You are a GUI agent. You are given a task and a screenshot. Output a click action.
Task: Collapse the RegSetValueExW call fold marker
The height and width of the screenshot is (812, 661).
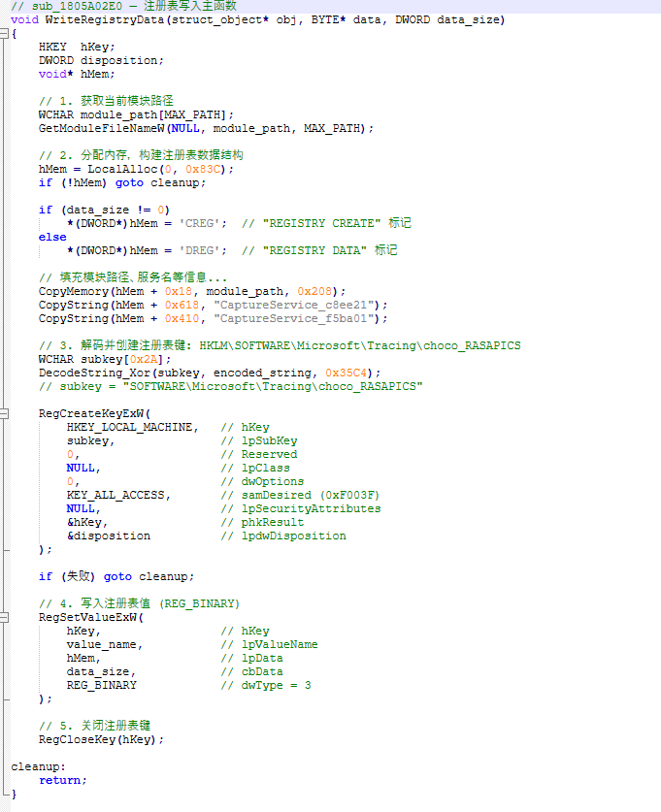click(4, 617)
